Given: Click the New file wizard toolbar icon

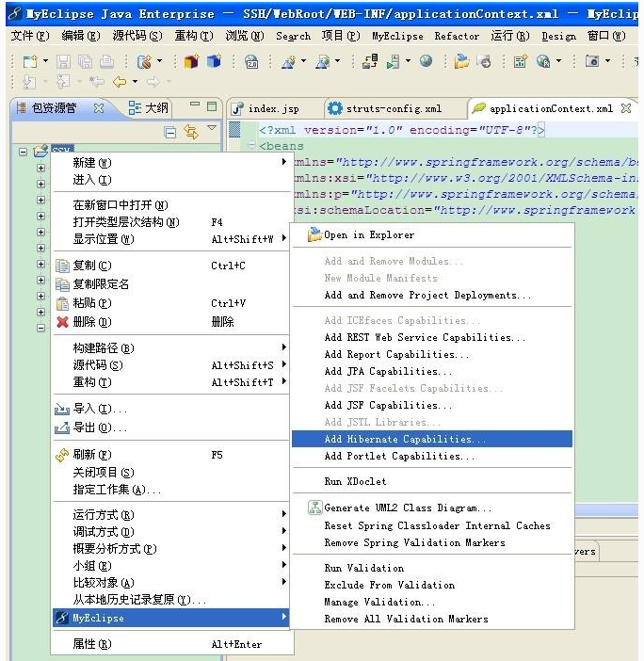Looking at the screenshot, I should [30, 62].
